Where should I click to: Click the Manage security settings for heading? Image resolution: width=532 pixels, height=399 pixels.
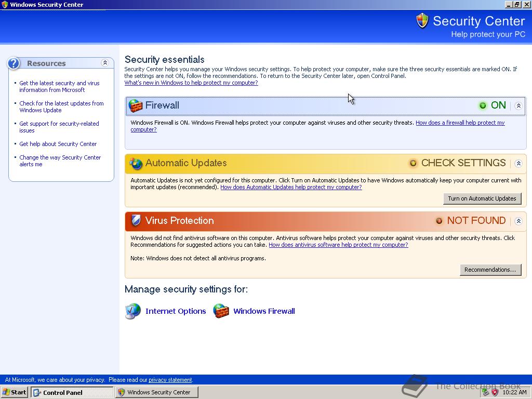pyautogui.click(x=187, y=289)
